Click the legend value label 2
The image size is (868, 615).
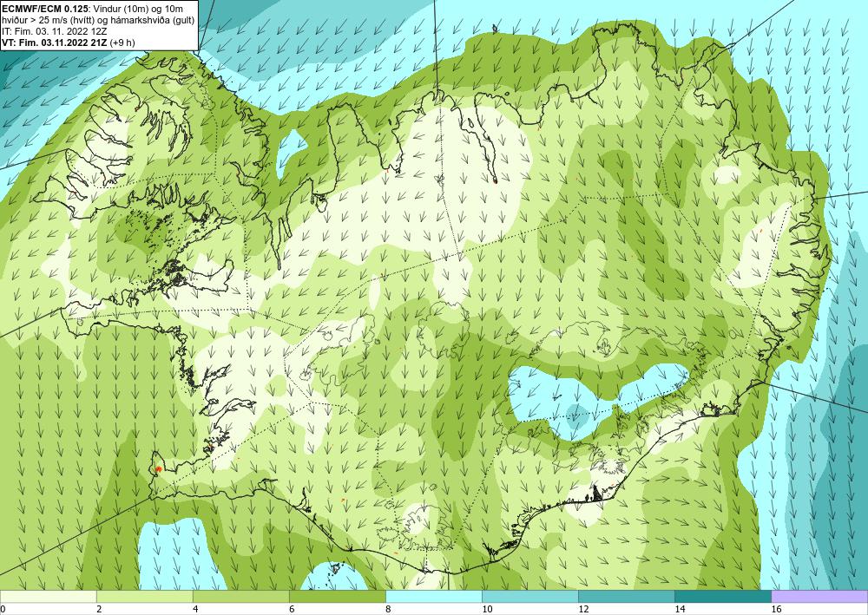pos(99,610)
